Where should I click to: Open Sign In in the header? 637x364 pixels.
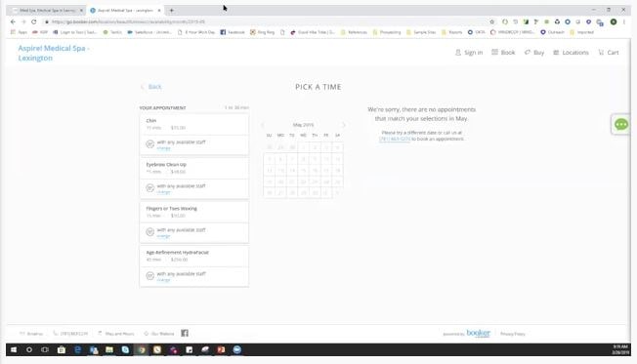tap(469, 53)
